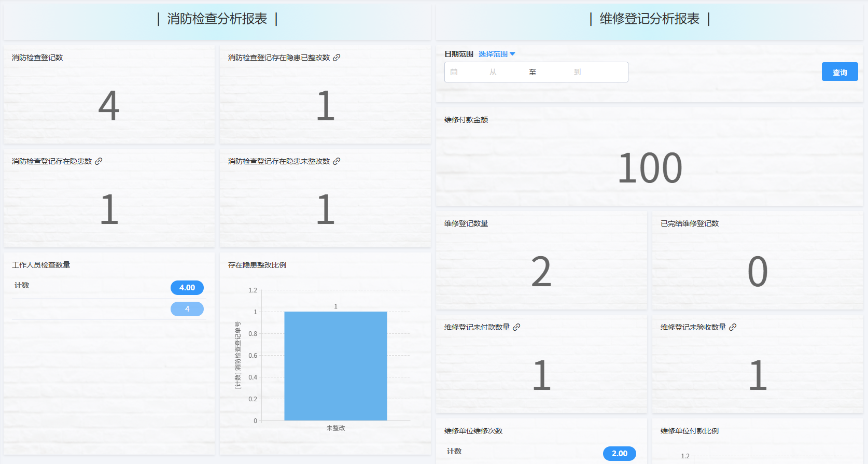Click link icon beside 维修登记未付款数量

[516, 327]
